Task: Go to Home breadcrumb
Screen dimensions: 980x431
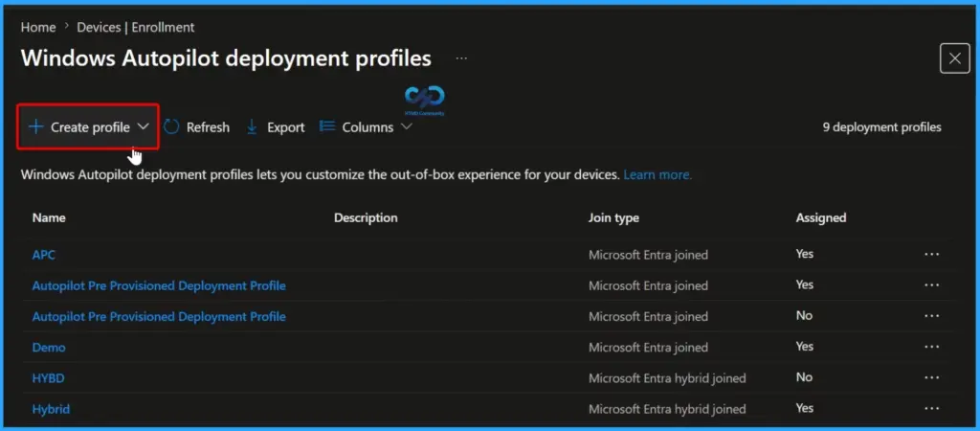Action: pyautogui.click(x=38, y=28)
